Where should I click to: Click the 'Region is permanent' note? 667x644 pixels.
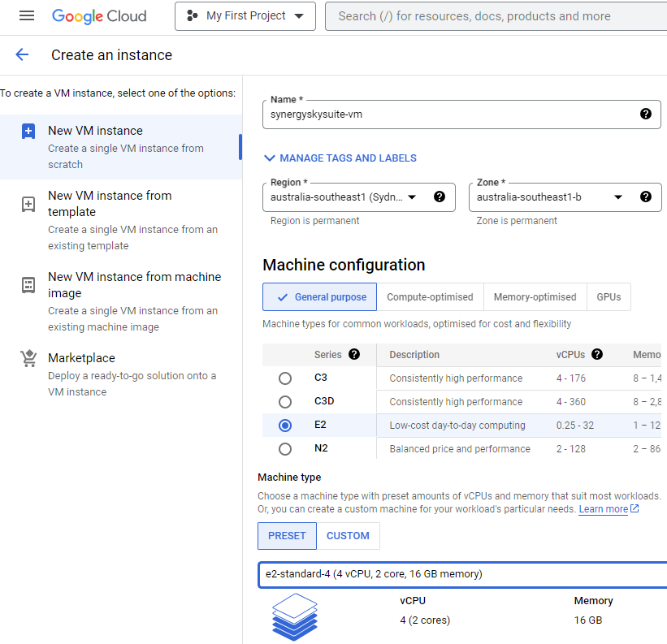pyautogui.click(x=314, y=221)
